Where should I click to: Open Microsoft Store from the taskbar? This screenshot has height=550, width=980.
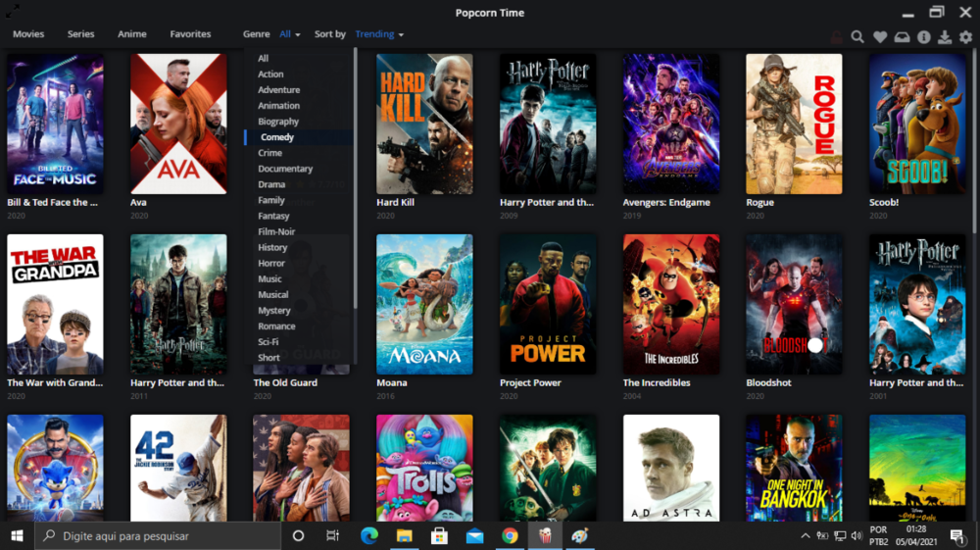click(439, 535)
